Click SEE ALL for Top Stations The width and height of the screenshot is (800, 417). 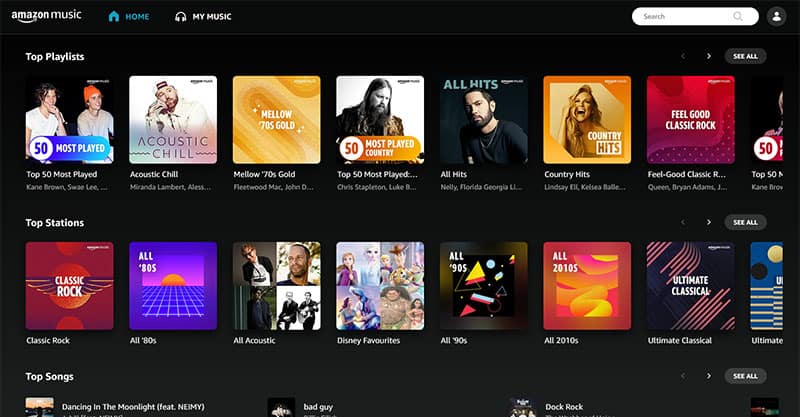(745, 222)
